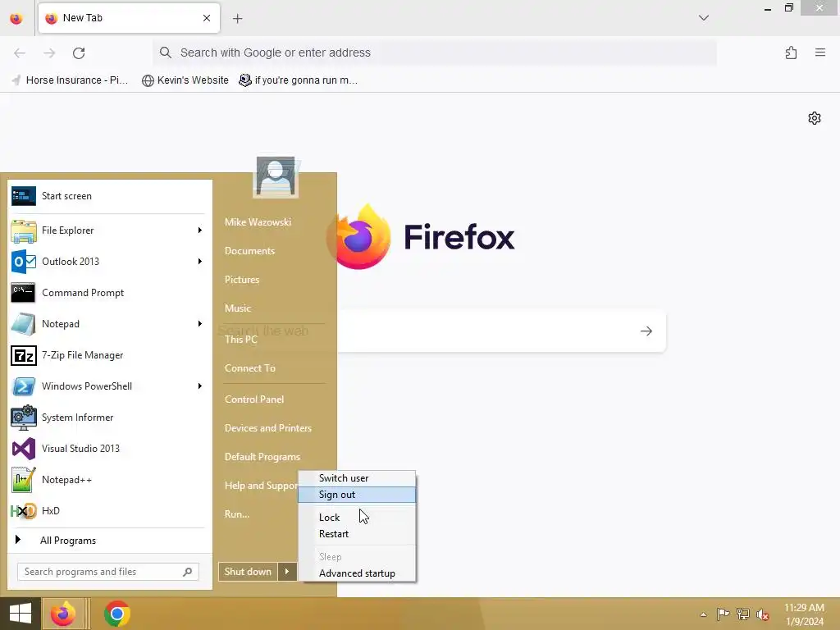Image resolution: width=840 pixels, height=630 pixels.
Task: Choose Switch user
Action: (357, 478)
